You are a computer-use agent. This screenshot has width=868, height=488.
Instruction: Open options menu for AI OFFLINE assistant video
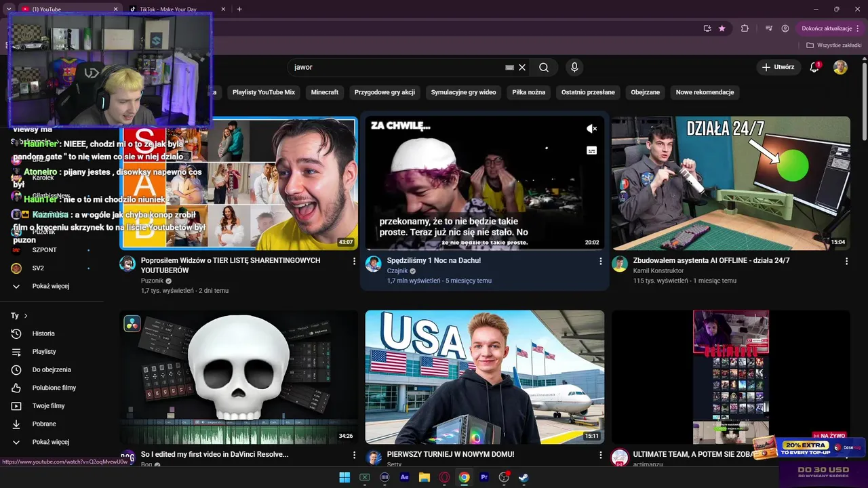pos(846,261)
